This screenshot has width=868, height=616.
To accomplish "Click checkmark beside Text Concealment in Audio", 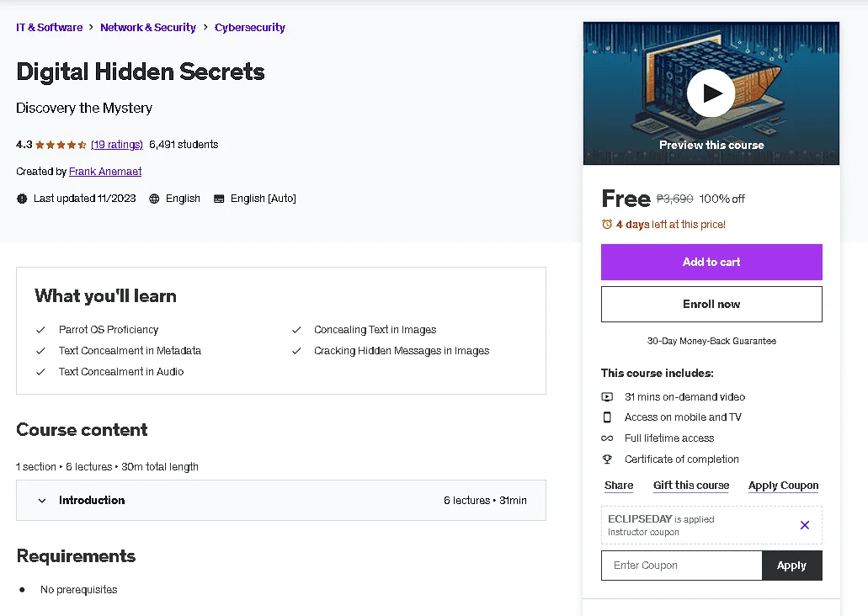I will (x=40, y=372).
